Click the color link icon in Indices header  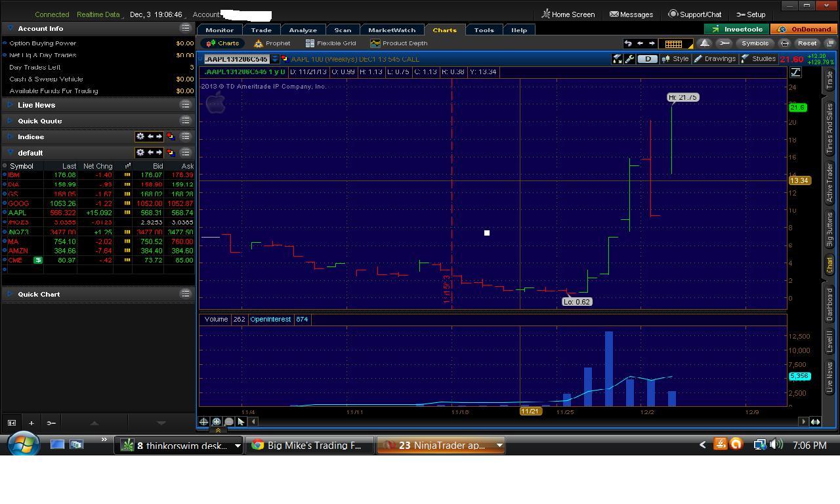tap(171, 136)
